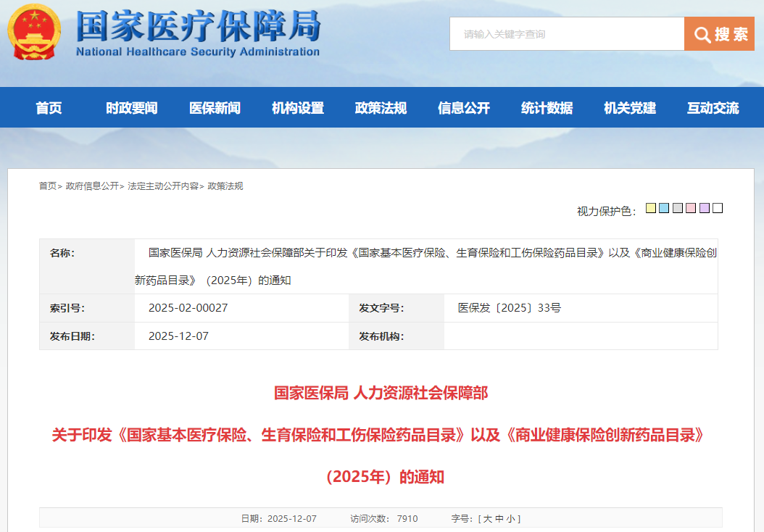Navigate to 统计数据 page
The height and width of the screenshot is (532, 764).
pyautogui.click(x=547, y=108)
